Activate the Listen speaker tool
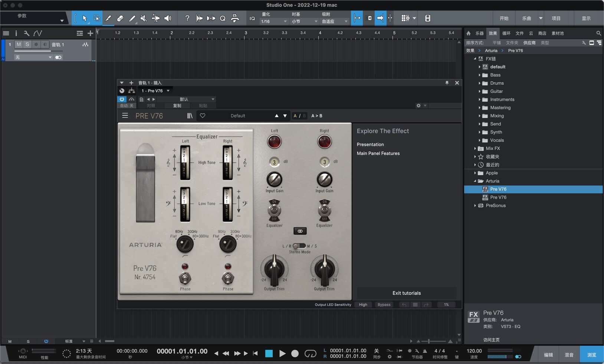The height and width of the screenshot is (364, 604). point(168,18)
